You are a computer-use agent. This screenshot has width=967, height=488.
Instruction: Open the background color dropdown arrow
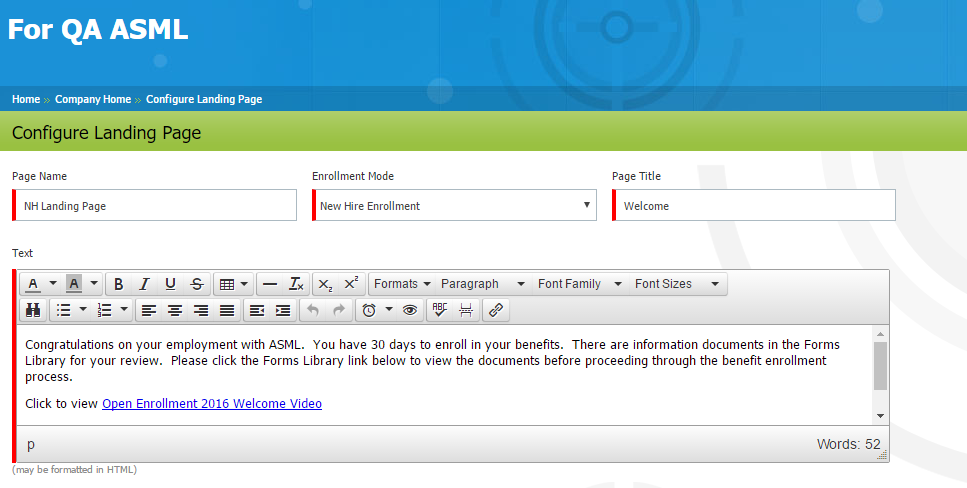pos(94,284)
